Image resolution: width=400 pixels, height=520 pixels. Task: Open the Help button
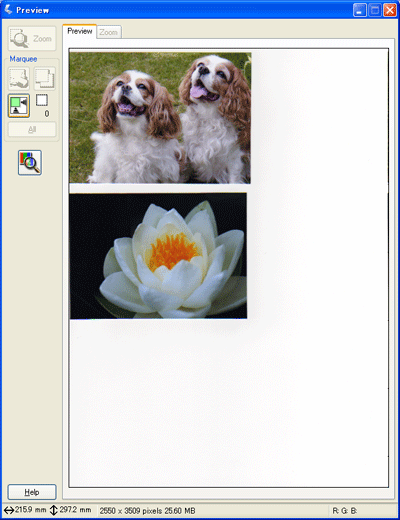coord(32,492)
